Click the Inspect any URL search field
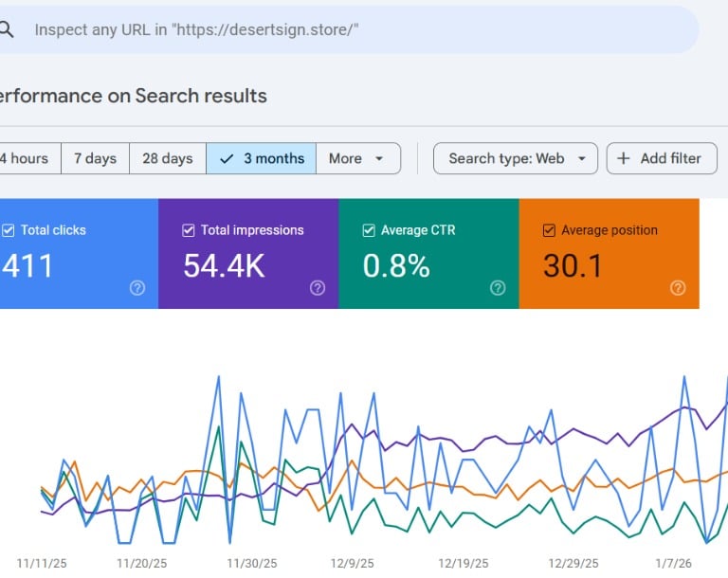The image size is (728, 578). pos(360,29)
